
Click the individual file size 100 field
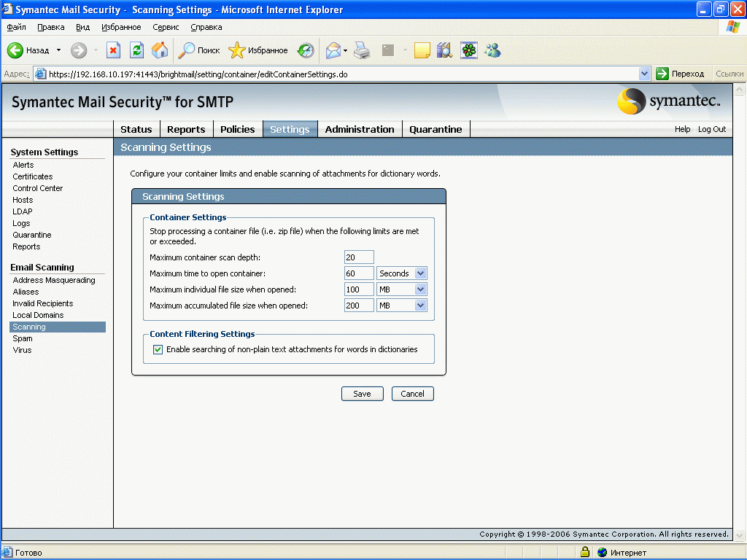pos(359,289)
